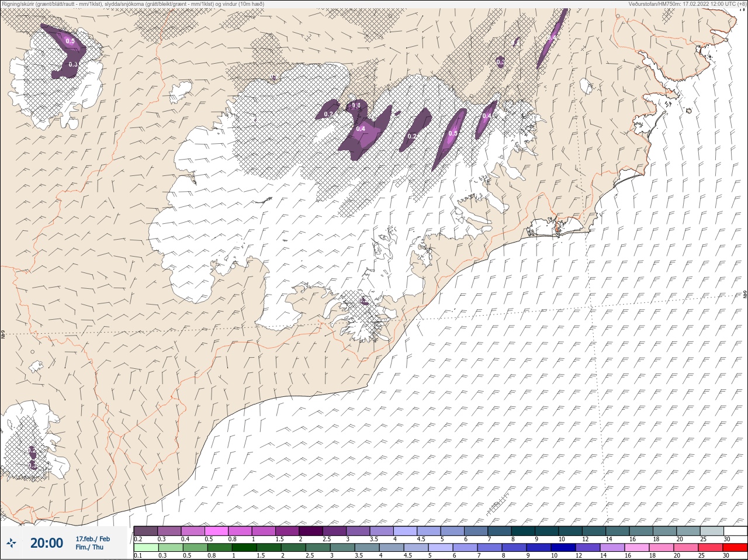Click the small purple snow spot on southern glacier
Screen dimensions: 748x560
tap(363, 300)
